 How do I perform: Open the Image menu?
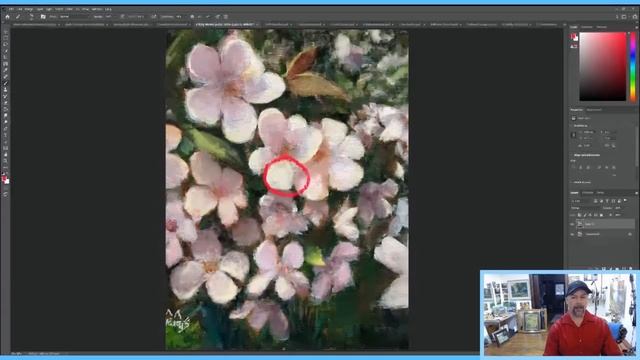point(29,9)
